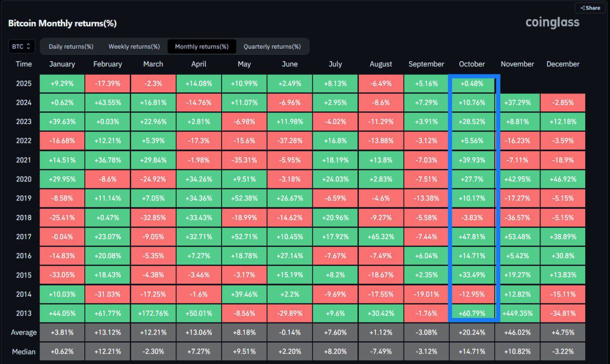Switch to Quarterly returns(%) tab
Screen dimensions: 610x364
[x=272, y=46]
